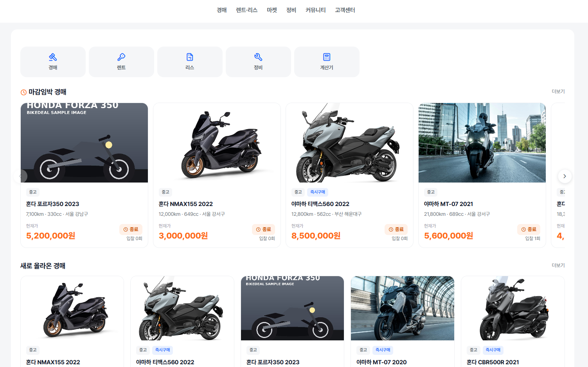Open 경매 in the top navigation
588x367 pixels.
[222, 10]
